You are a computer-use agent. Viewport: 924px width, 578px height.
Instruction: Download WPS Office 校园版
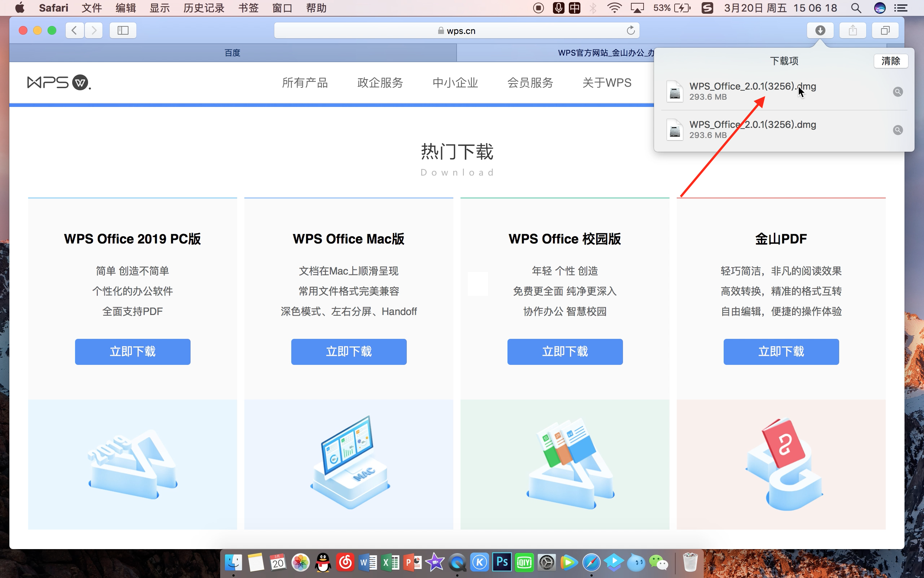pyautogui.click(x=565, y=352)
